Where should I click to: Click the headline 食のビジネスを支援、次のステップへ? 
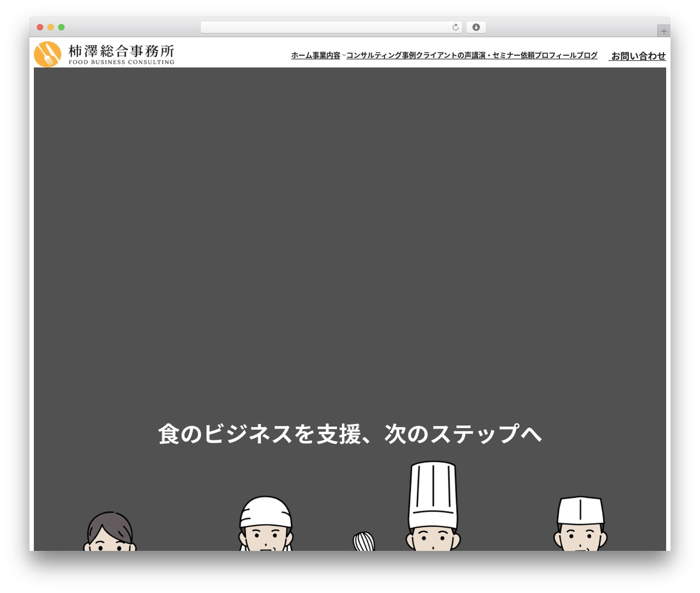[x=350, y=434]
